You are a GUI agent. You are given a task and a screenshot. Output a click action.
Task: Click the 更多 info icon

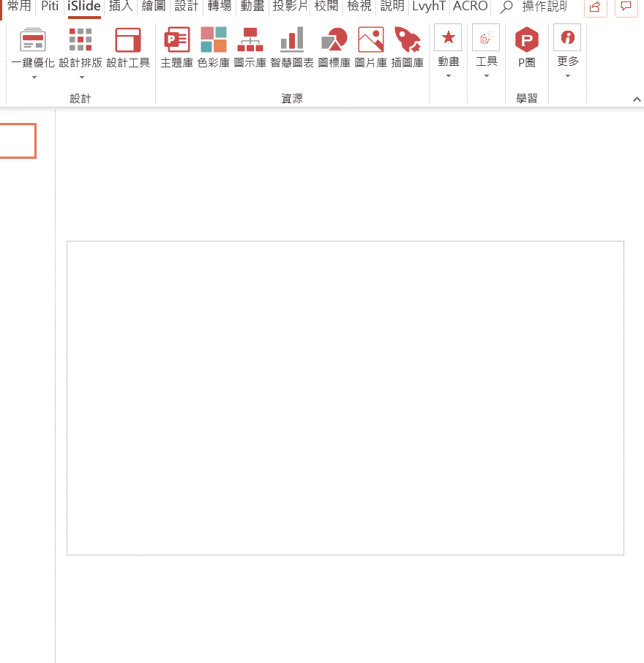[567, 37]
